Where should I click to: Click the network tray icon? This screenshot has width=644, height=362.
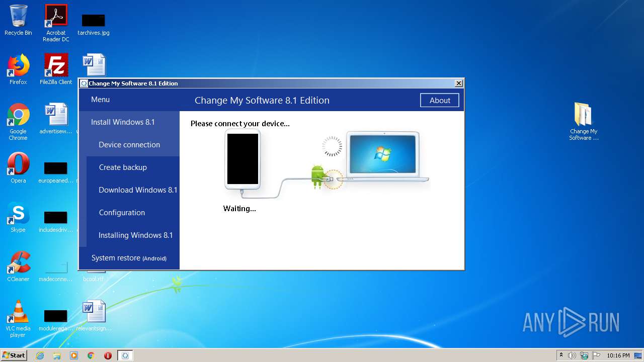coord(584,355)
